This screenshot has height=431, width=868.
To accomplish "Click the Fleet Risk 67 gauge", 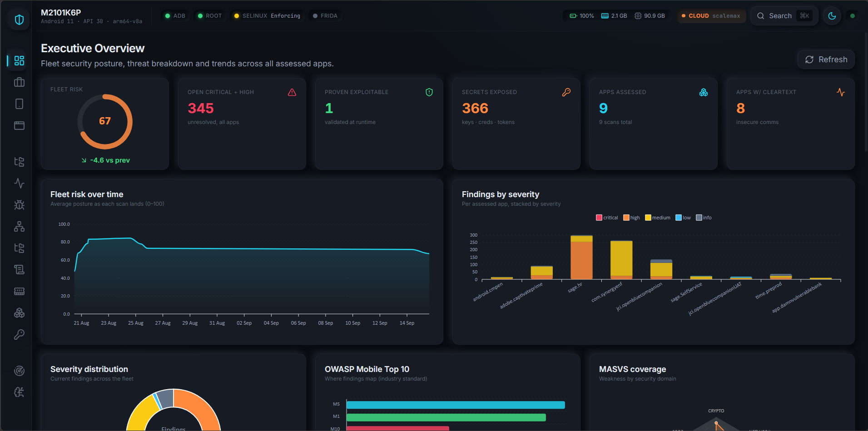I will click(105, 121).
